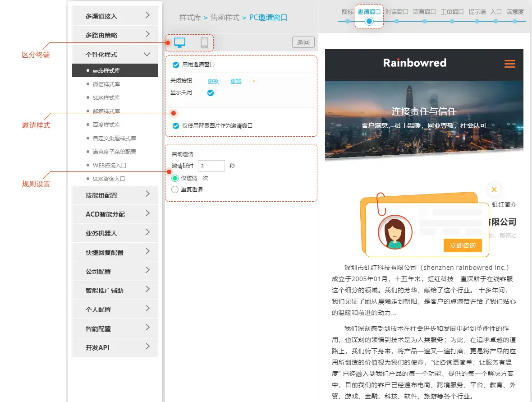Switch to the 对话窗口 step tab

click(397, 12)
